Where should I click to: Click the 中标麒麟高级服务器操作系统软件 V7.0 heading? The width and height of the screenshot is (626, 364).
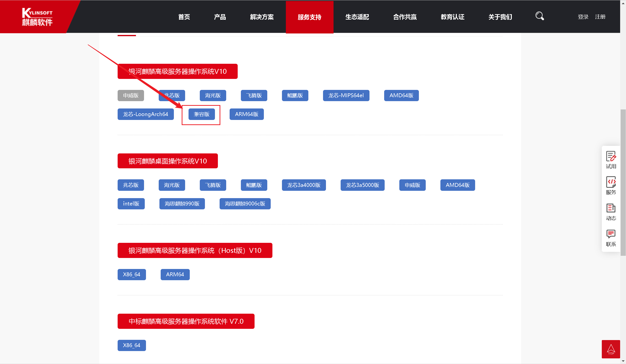click(186, 321)
